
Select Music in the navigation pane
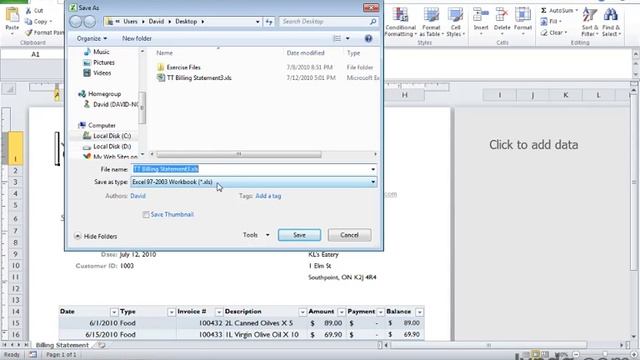pos(96,52)
